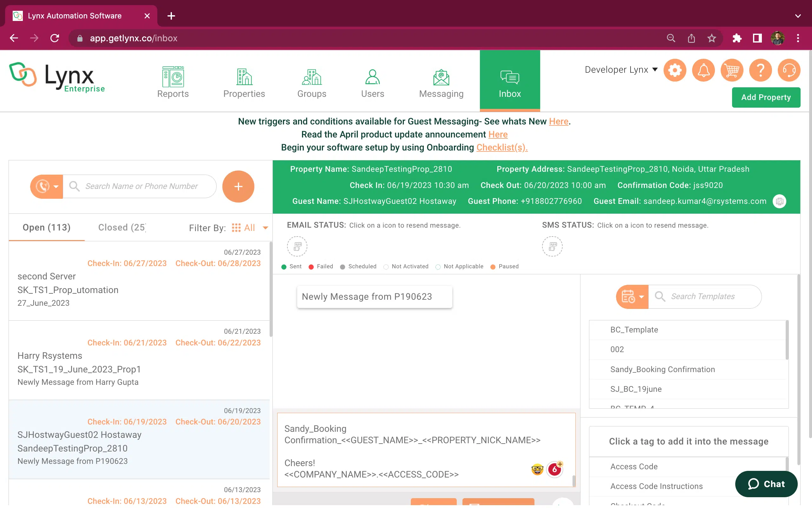Open the Reports section
This screenshot has width=812, height=508.
173,82
